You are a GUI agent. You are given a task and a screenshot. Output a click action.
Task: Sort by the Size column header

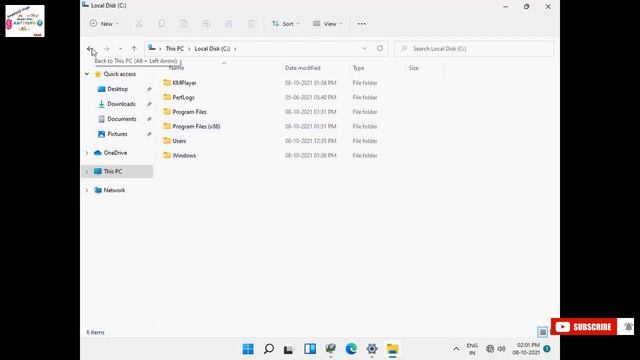click(x=414, y=68)
